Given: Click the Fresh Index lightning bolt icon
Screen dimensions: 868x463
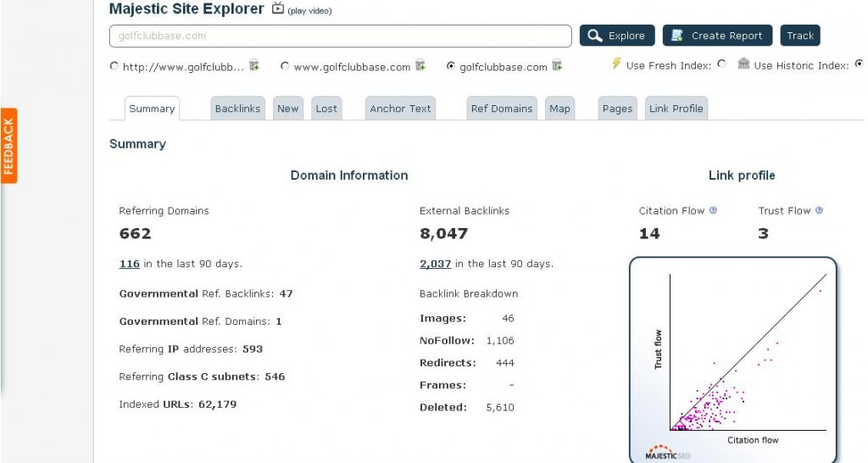Looking at the screenshot, I should 616,64.
